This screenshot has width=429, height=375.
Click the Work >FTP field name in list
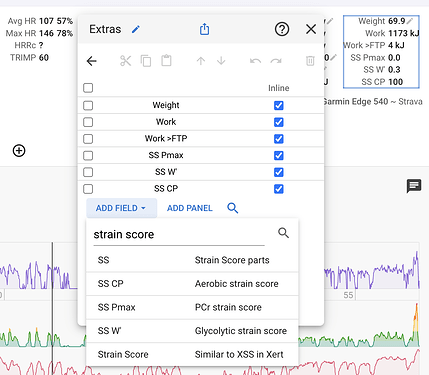click(166, 139)
